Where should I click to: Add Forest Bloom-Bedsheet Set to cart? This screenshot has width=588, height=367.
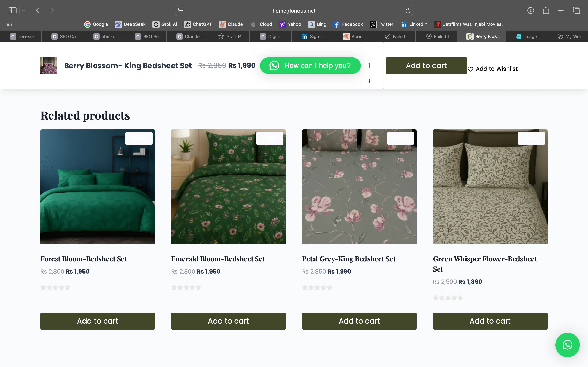coord(97,321)
